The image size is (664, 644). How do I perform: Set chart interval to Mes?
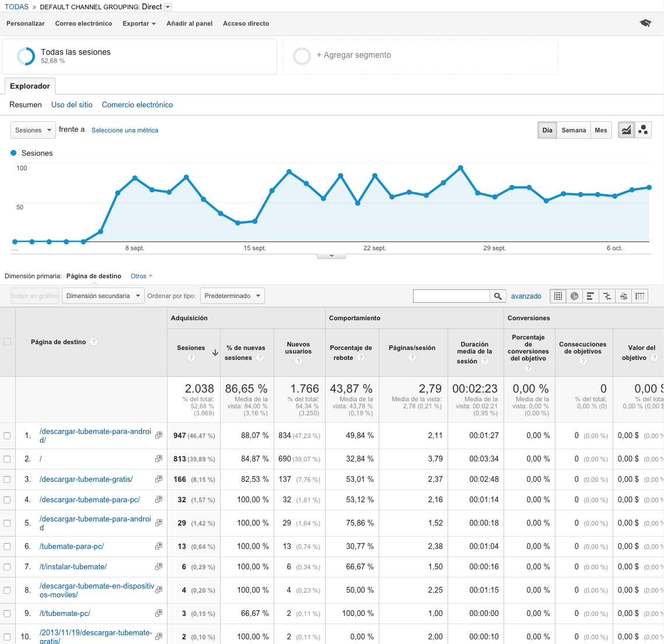pyautogui.click(x=601, y=130)
